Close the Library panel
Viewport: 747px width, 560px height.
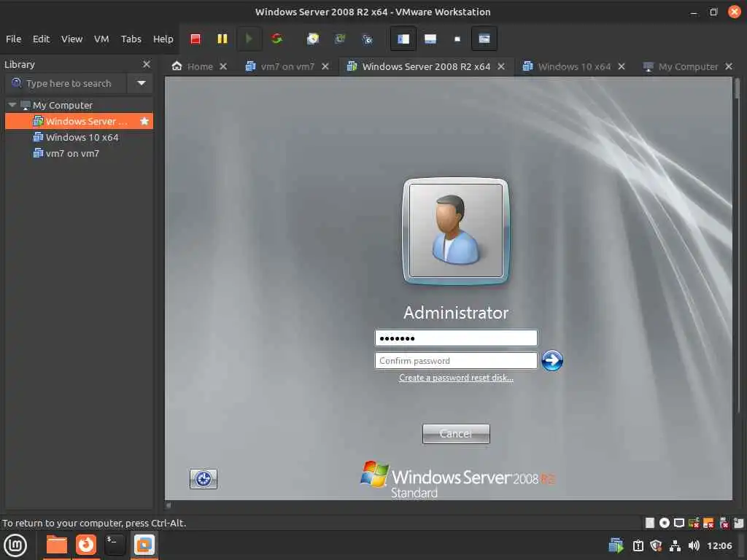click(x=146, y=64)
